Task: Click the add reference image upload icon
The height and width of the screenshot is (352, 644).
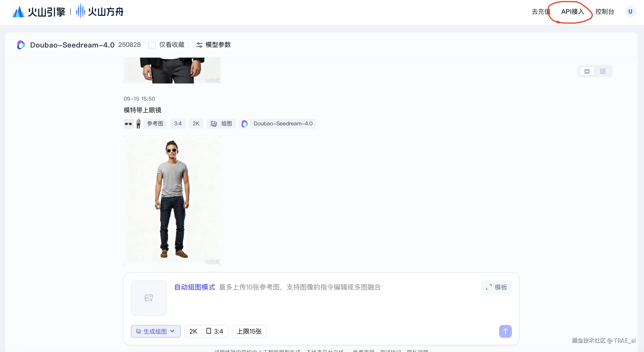Action: (149, 298)
